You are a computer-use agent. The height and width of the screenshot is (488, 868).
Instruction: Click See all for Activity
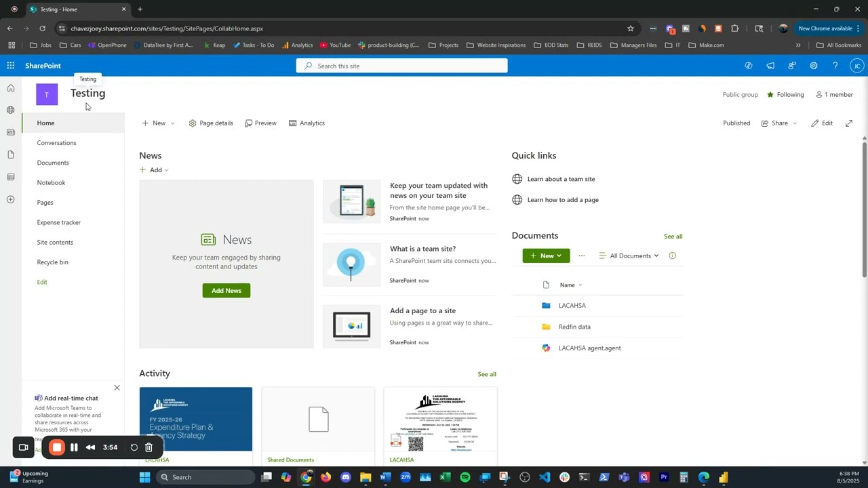coord(487,374)
